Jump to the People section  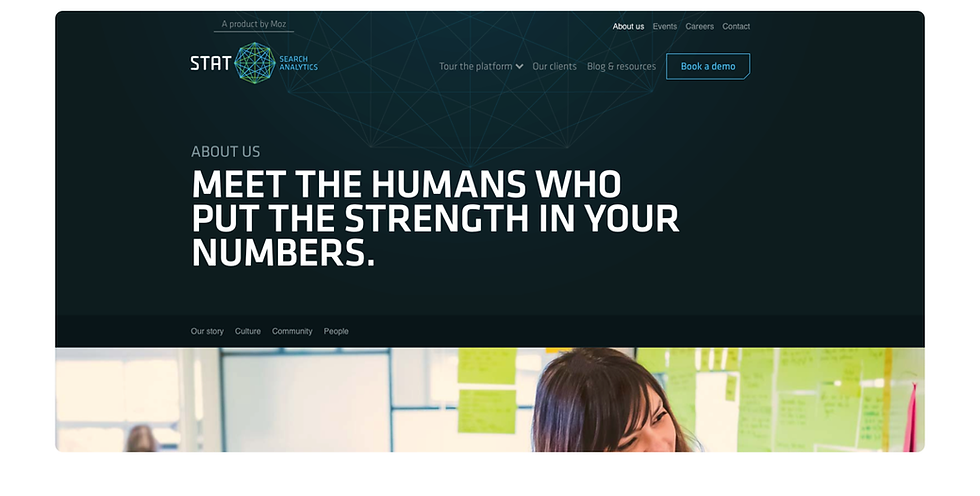pos(336,331)
